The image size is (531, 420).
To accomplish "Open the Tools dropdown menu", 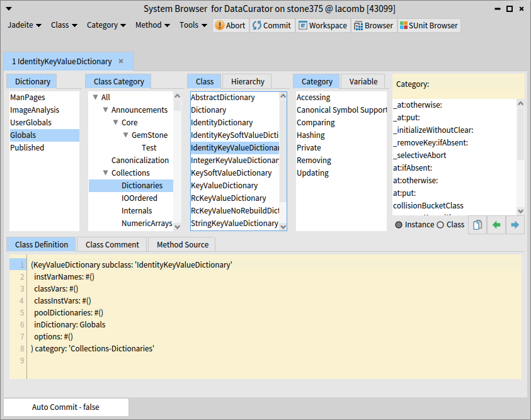I will point(193,25).
